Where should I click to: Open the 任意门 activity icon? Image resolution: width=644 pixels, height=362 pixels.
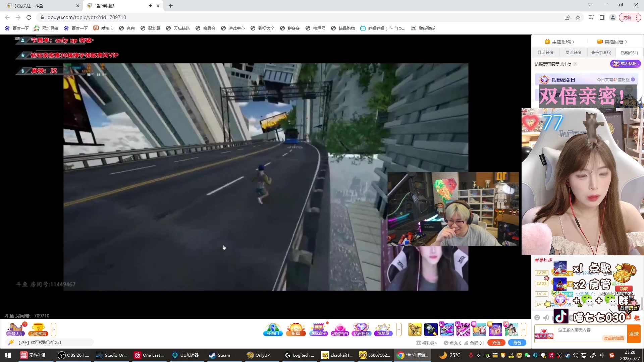click(x=273, y=329)
